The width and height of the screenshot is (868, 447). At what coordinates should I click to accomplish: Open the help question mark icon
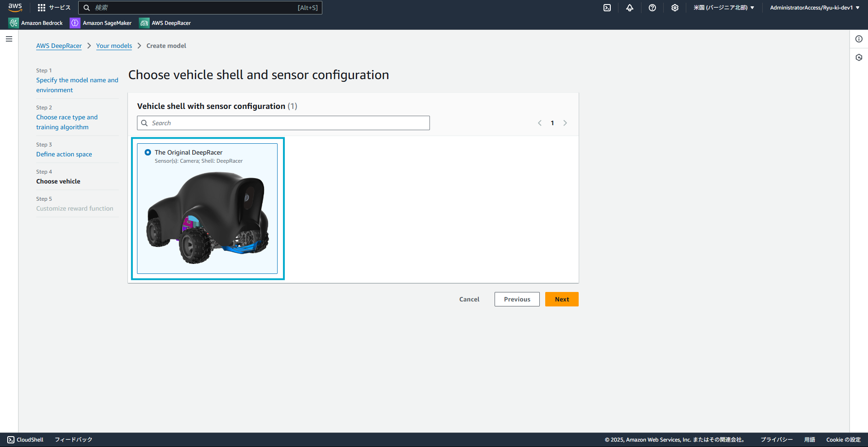pos(652,8)
